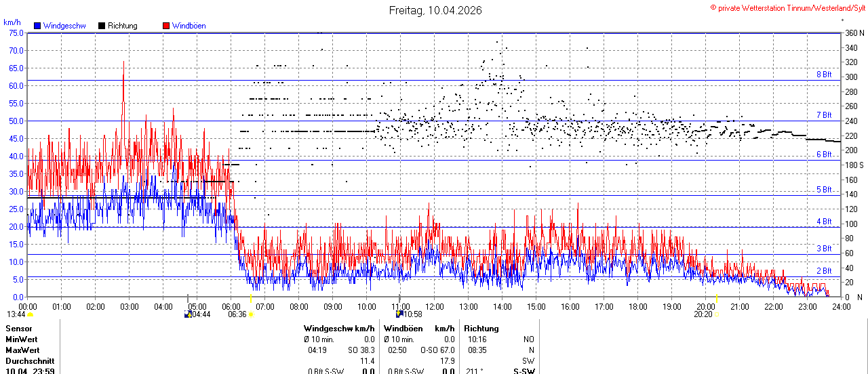Image resolution: width=868 pixels, height=374 pixels.
Task: Click the Sensor row header
Action: tap(18, 329)
